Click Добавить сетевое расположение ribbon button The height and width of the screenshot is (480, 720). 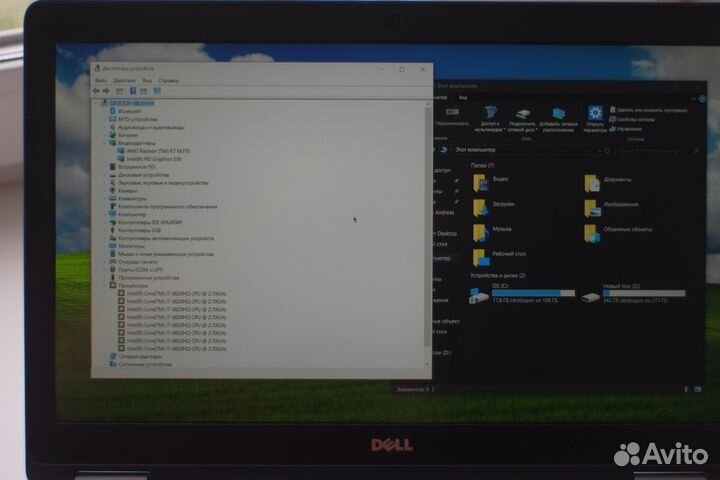coord(558,119)
